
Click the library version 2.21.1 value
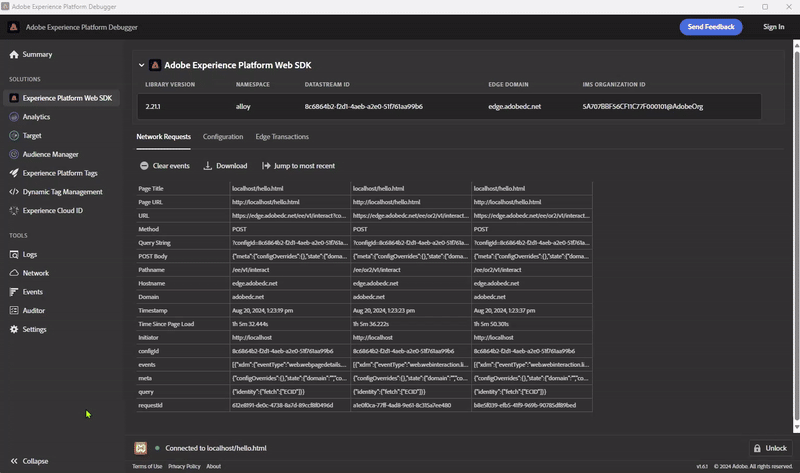pyautogui.click(x=153, y=107)
